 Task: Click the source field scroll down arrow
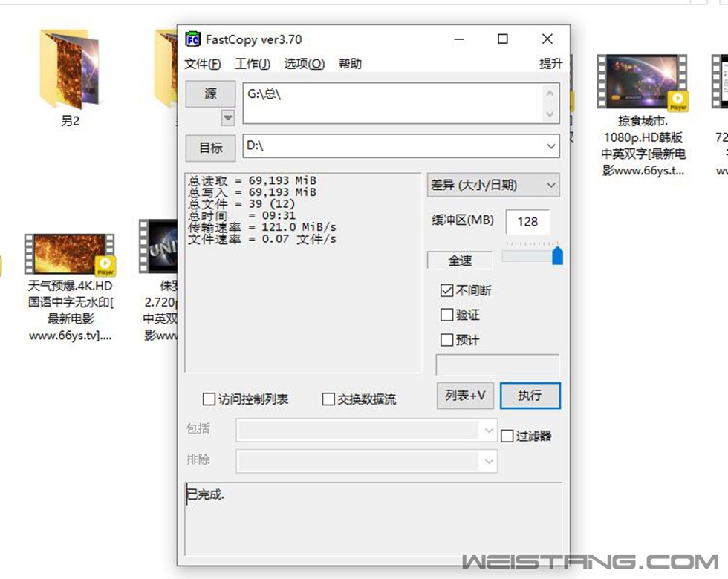550,113
